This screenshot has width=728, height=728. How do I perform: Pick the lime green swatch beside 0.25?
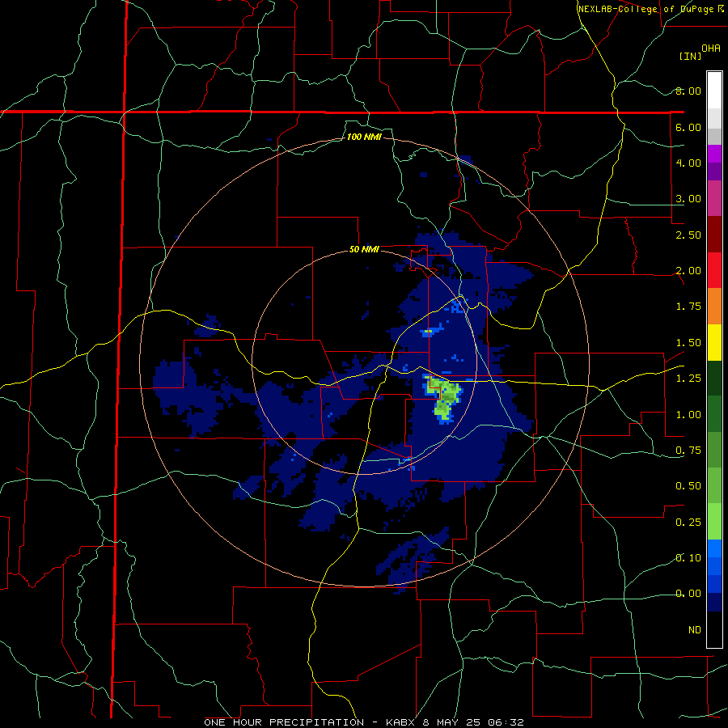click(714, 522)
